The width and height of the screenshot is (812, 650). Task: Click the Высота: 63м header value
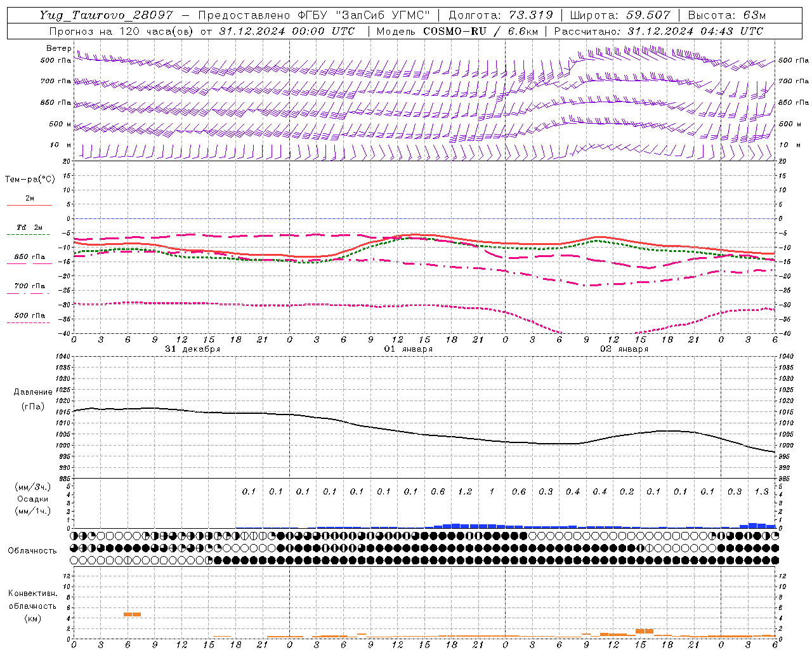[x=727, y=15]
